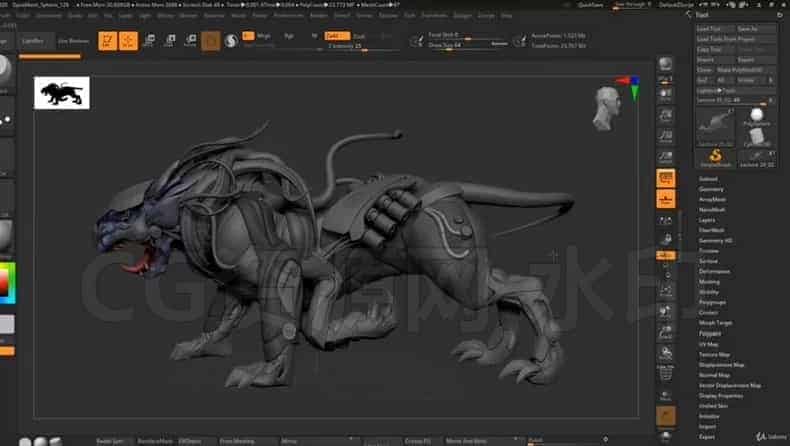
Task: Click the swirl sphere icon in top shelf
Action: pyautogui.click(x=231, y=41)
